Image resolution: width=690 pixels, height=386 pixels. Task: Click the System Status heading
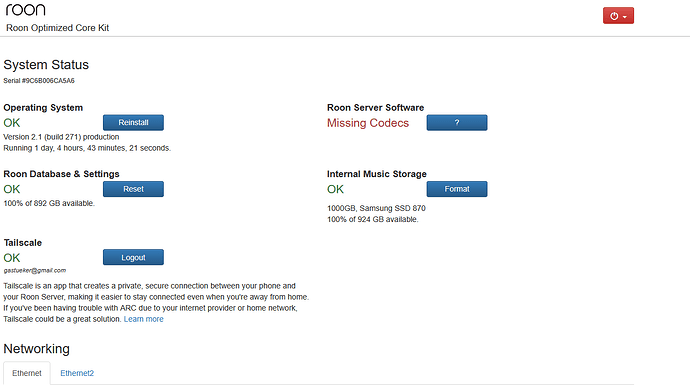[46, 65]
